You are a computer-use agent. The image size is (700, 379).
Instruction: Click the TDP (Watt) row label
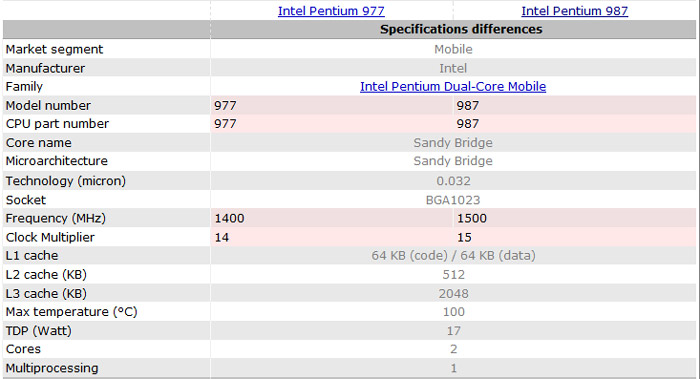pyautogui.click(x=38, y=331)
